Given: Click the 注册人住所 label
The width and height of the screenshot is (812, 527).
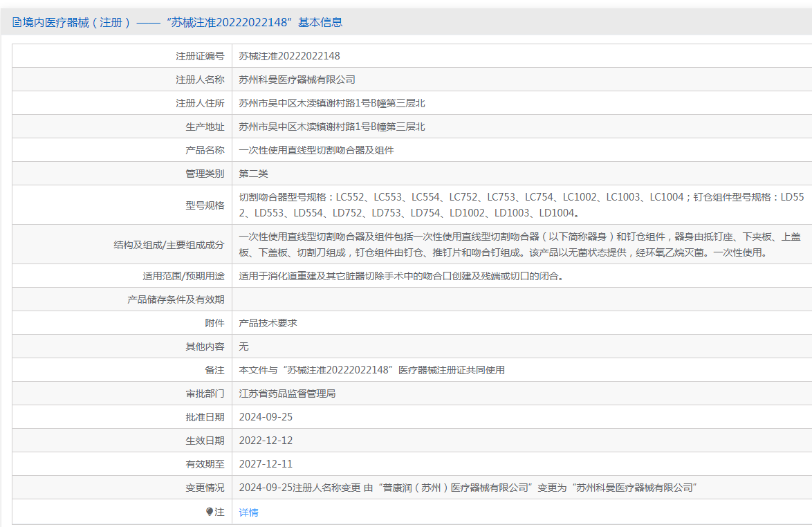Looking at the screenshot, I should click(x=200, y=103).
